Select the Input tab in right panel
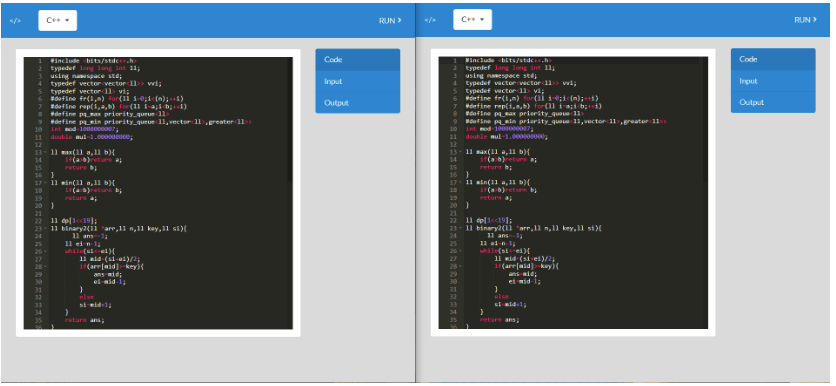 [773, 81]
